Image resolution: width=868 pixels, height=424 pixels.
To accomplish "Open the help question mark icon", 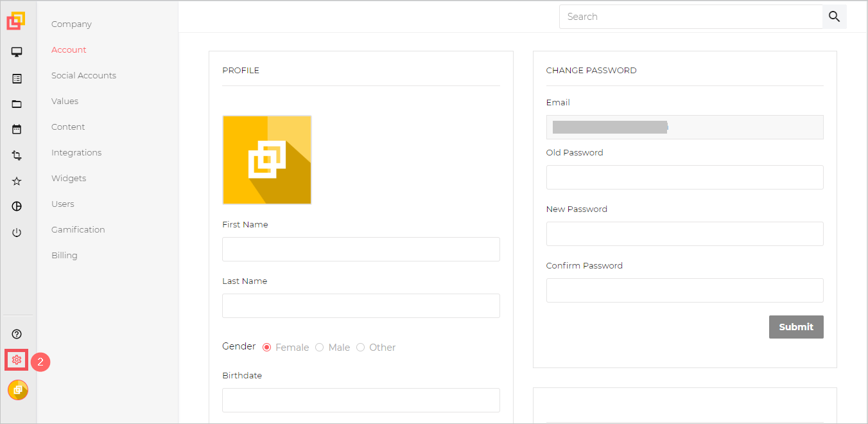I will tap(17, 333).
